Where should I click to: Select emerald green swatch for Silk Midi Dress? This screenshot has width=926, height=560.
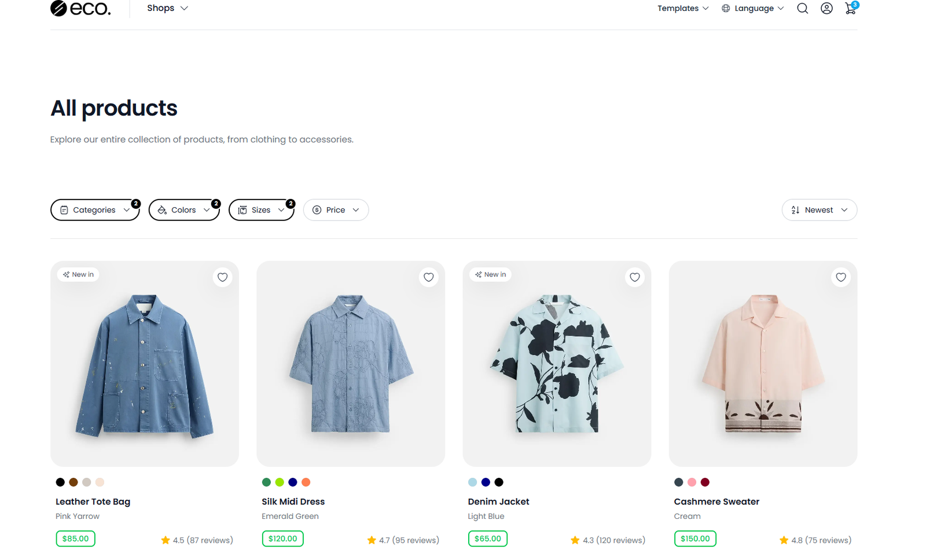[266, 482]
